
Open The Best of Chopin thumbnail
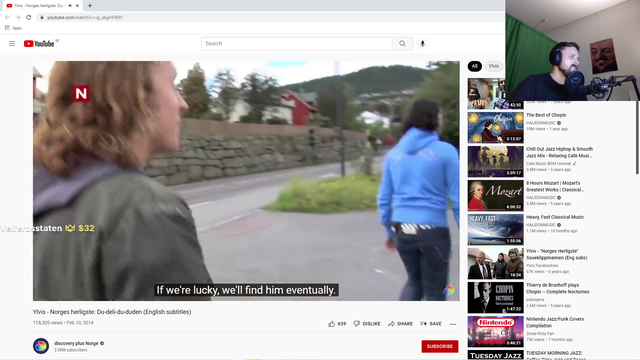click(x=496, y=127)
